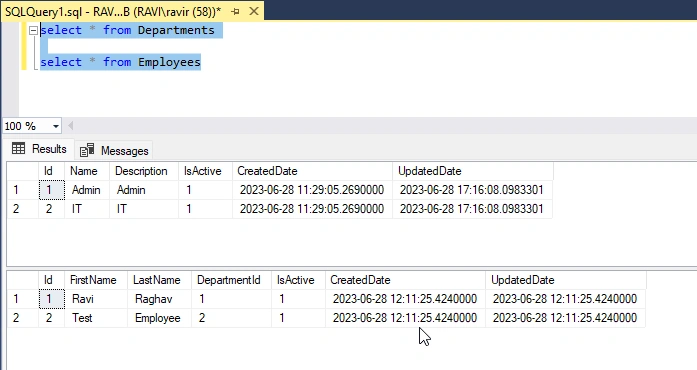Click the LastName cell 'Employee'
The height and width of the screenshot is (370, 697).
point(160,318)
